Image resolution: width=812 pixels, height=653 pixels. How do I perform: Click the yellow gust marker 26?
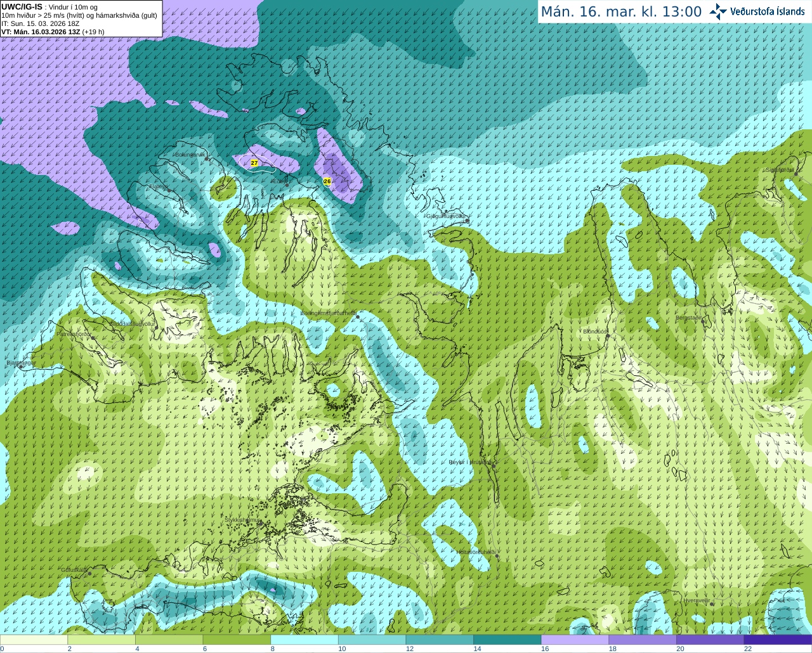pyautogui.click(x=327, y=181)
